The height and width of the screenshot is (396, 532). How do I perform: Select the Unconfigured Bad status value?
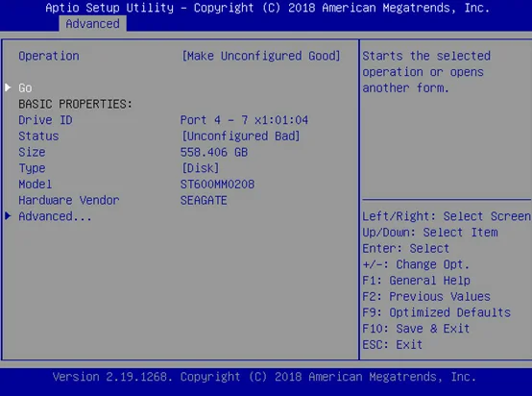click(x=241, y=136)
